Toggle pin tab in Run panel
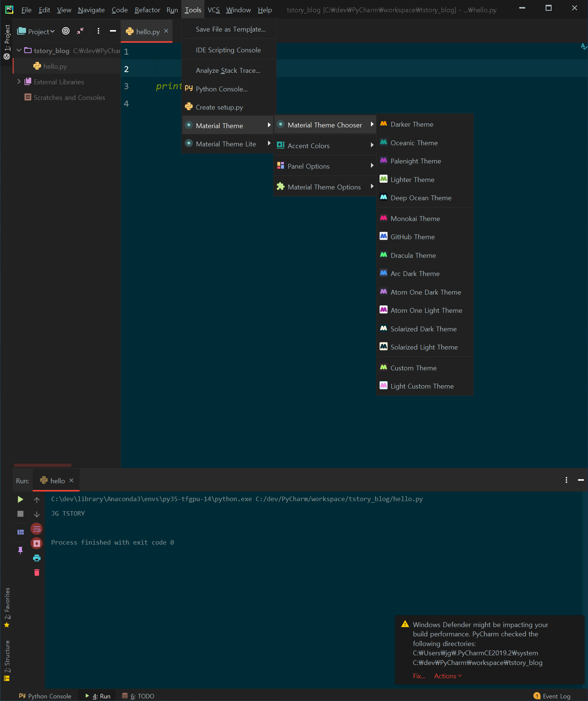The height and width of the screenshot is (701, 588). point(20,550)
